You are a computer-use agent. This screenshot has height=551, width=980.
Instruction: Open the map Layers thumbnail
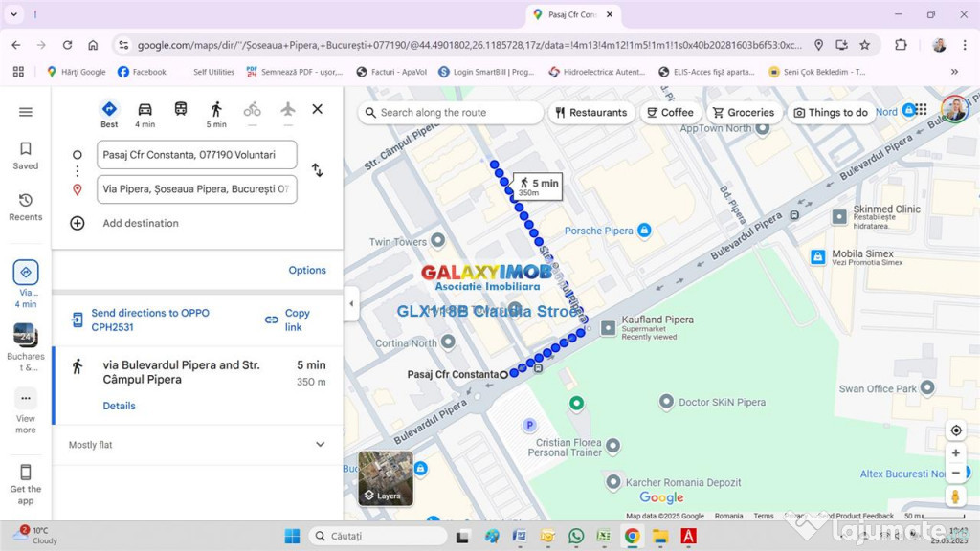pos(386,478)
